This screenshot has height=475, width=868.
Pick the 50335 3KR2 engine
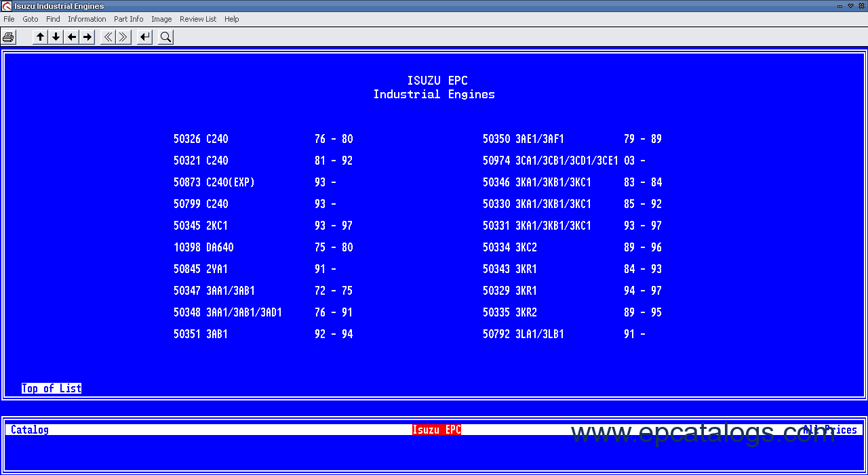[572, 312]
